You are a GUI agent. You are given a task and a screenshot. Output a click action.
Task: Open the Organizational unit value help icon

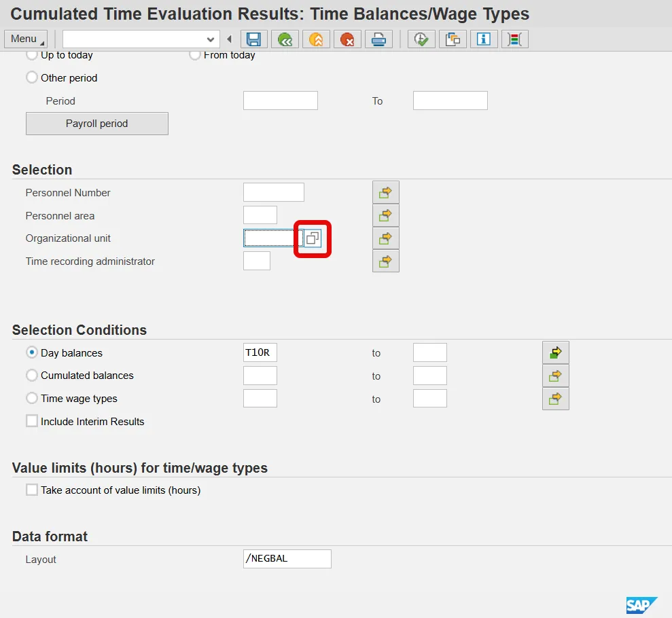tap(313, 238)
